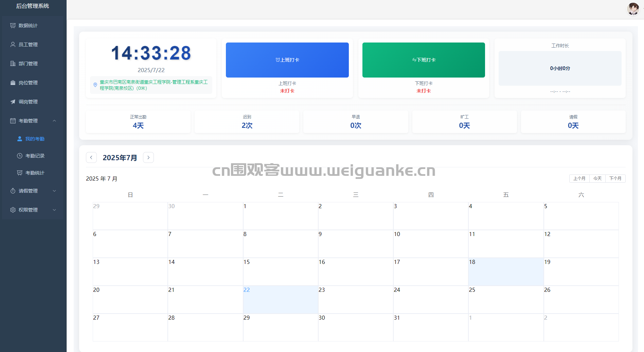644x352 pixels.
Task: Select August 2 greyed calendar cell
Action: click(581, 328)
